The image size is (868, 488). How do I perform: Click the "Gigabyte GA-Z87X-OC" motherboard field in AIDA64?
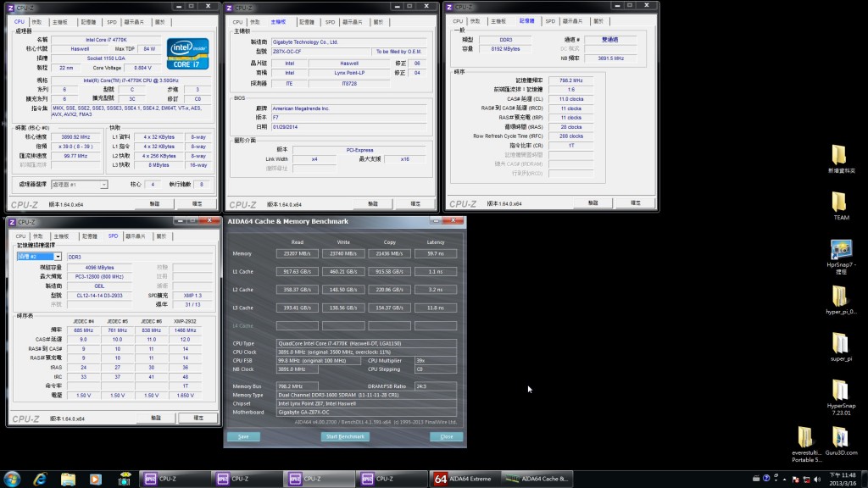pos(366,413)
